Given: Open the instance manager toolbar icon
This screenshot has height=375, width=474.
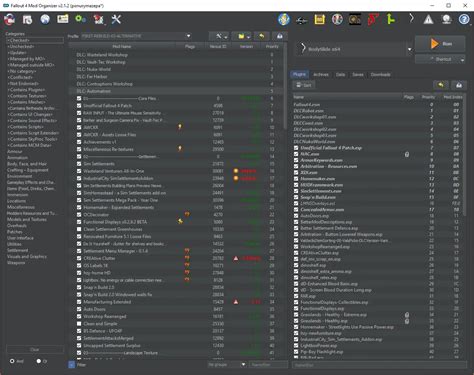Looking at the screenshot, I should click(9, 19).
